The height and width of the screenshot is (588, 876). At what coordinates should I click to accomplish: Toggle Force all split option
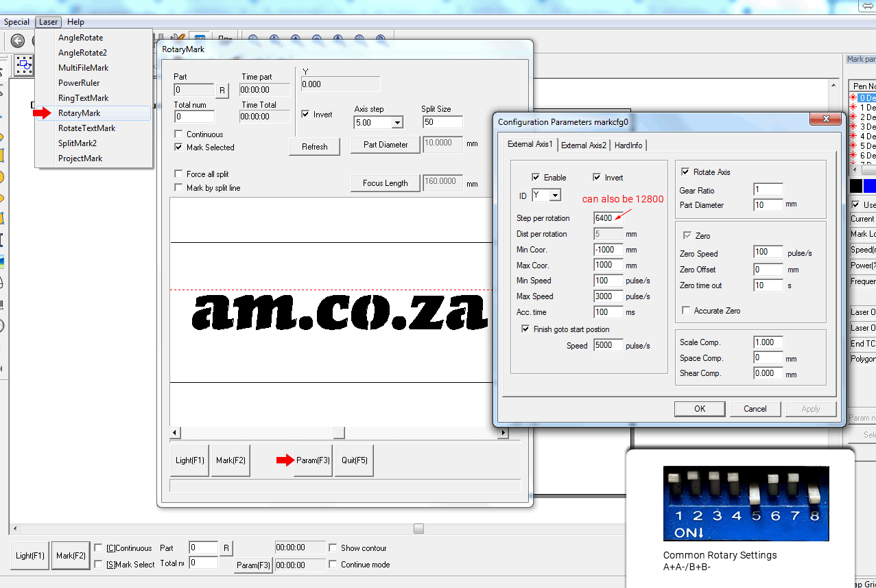178,174
